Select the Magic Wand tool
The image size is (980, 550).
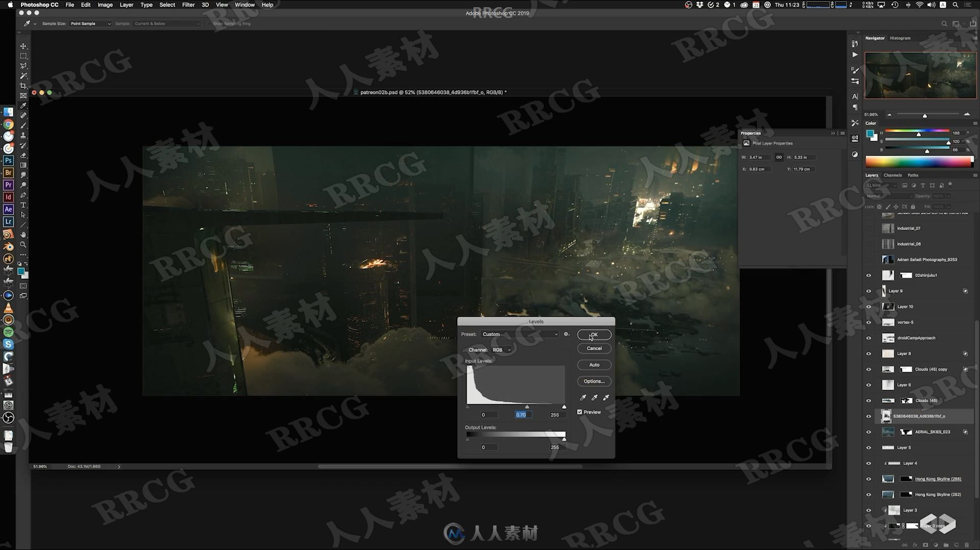(x=23, y=76)
